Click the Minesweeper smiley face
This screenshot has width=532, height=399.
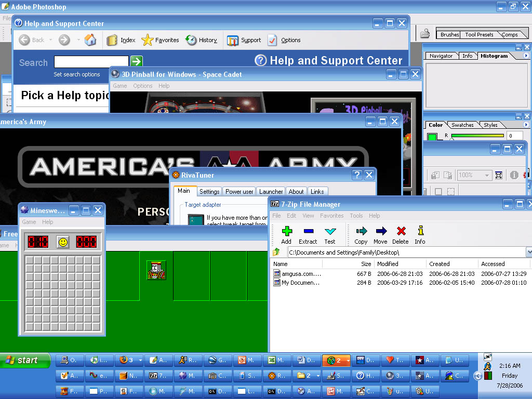pos(63,242)
